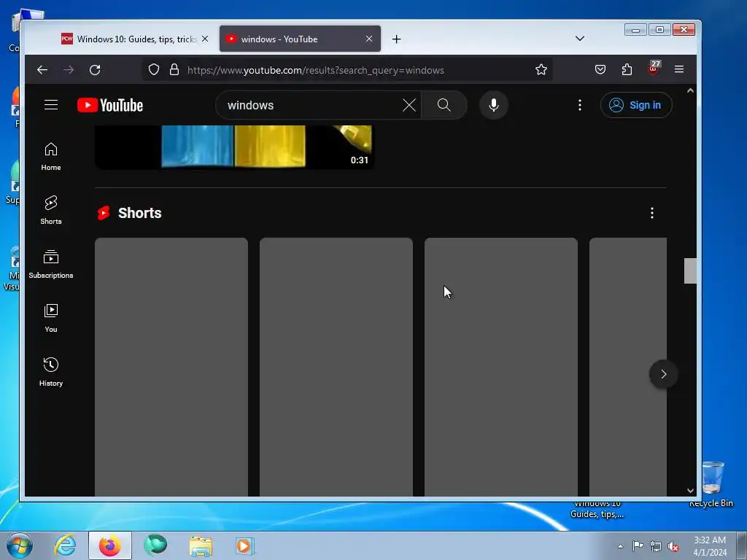747x560 pixels.
Task: Open Shorts shelf three-dot options
Action: (x=652, y=213)
